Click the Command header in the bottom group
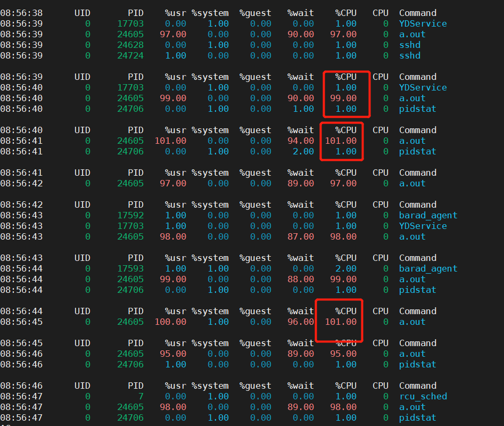 point(417,385)
